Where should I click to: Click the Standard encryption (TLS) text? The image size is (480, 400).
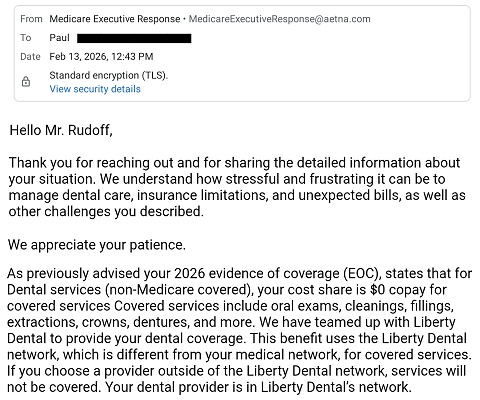(x=109, y=76)
